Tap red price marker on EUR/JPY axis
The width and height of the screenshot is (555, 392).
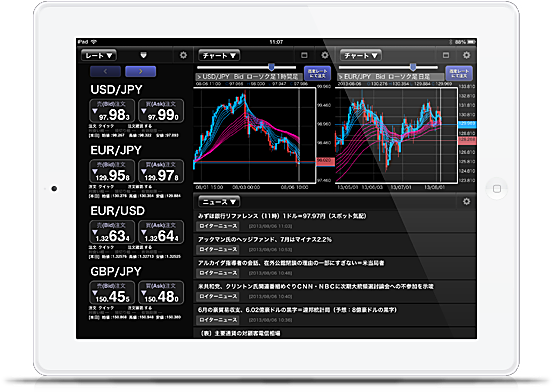point(467,140)
